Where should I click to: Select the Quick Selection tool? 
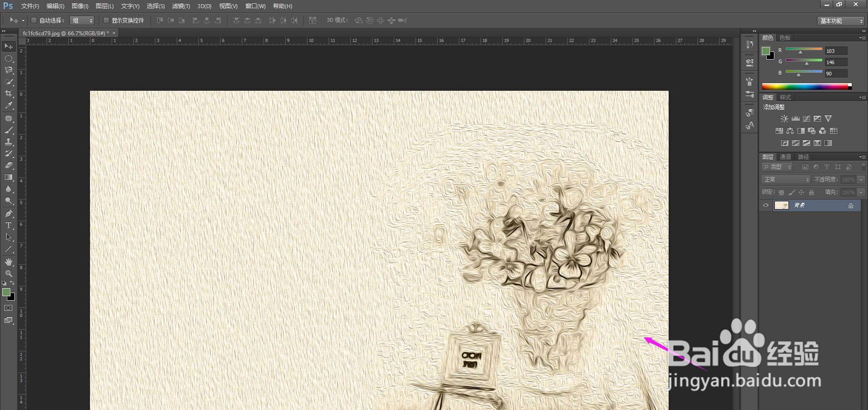pos(9,82)
